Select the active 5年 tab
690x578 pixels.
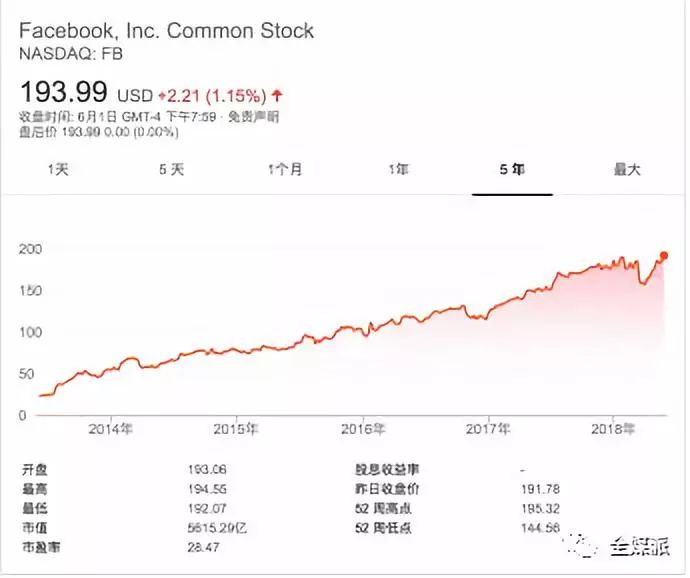click(512, 169)
